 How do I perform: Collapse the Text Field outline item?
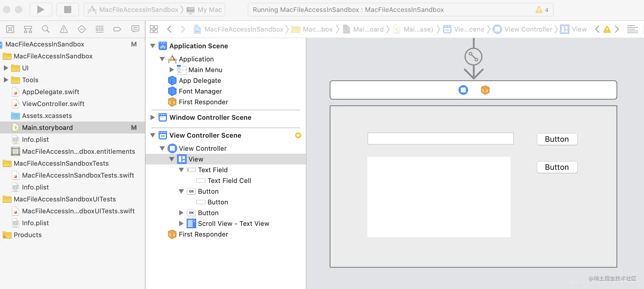(x=181, y=170)
